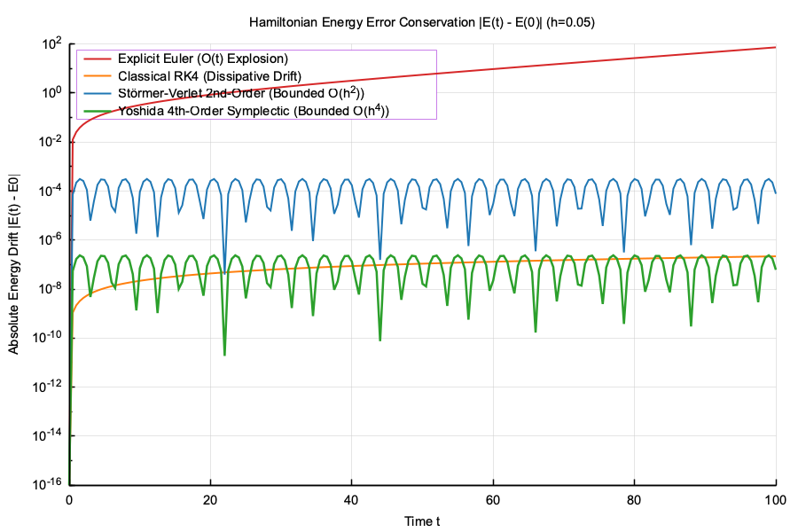The height and width of the screenshot is (532, 798).
Task: Click the x-axis tick label 100
Action: coord(775,500)
